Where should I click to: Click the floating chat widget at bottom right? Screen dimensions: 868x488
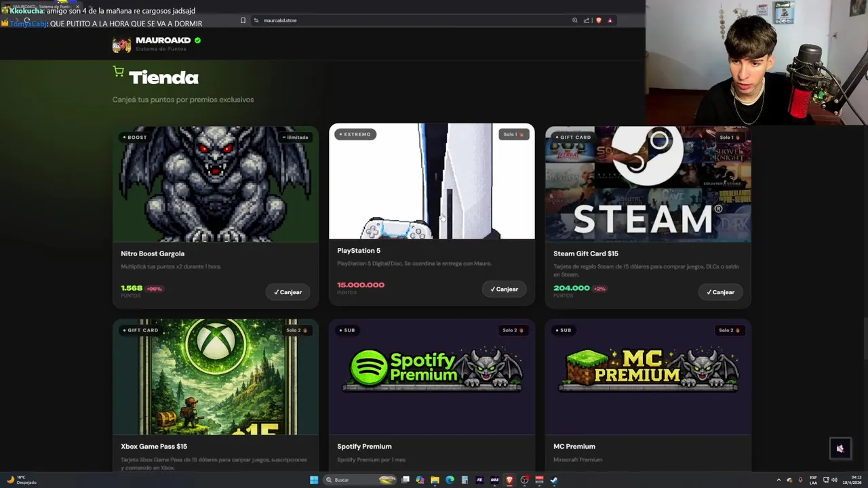[840, 448]
